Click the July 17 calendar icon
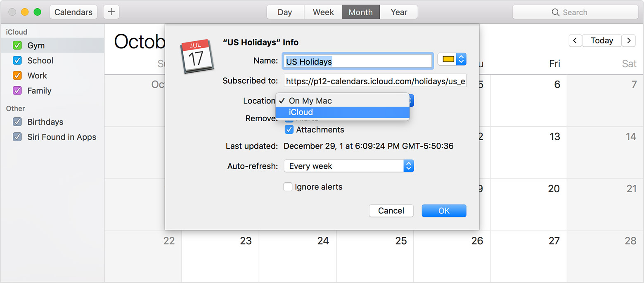644x283 pixels. coord(197,57)
